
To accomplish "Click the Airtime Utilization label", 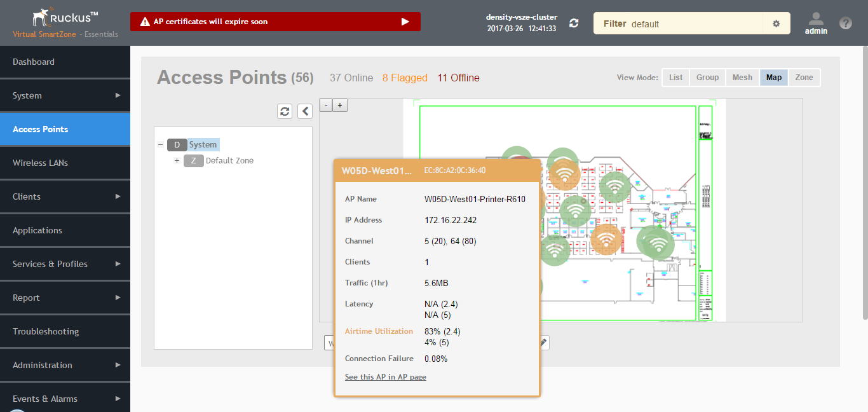I will click(379, 331).
